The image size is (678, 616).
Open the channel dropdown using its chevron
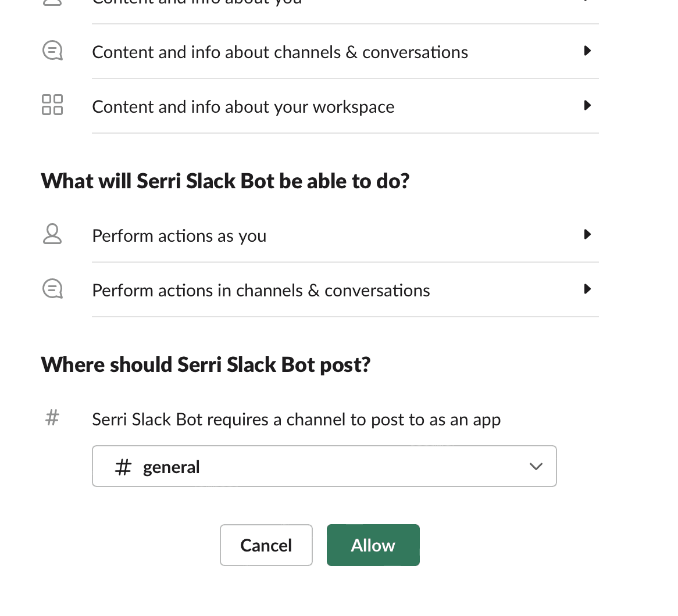536,466
